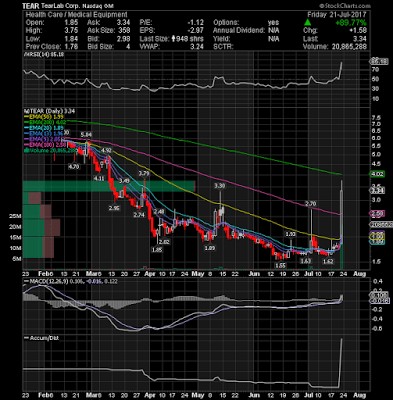This screenshot has height=400, width=393.
Task: Click the StockCharts.com copyright link
Action: click(344, 6)
